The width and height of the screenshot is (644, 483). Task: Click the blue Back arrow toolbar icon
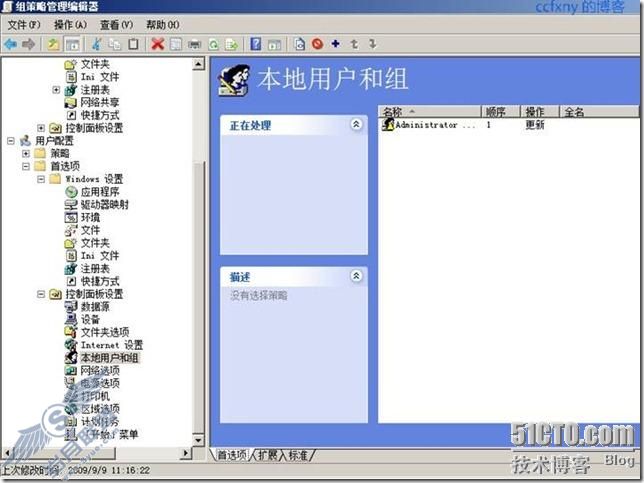[10, 44]
